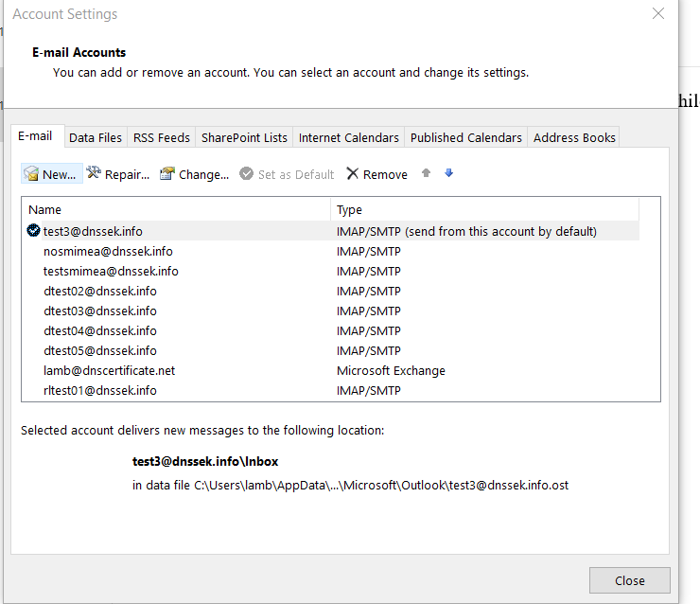
Task: Click the Remove X icon
Action: tap(352, 173)
